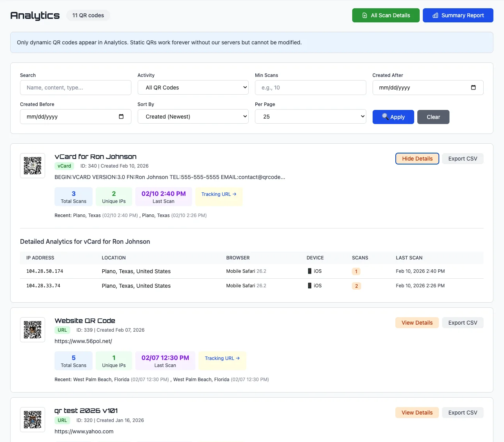Viewport: 504px width, 442px height.
Task: Click the qr test 2026 v101 QR thumbnail
Action: 33,420
